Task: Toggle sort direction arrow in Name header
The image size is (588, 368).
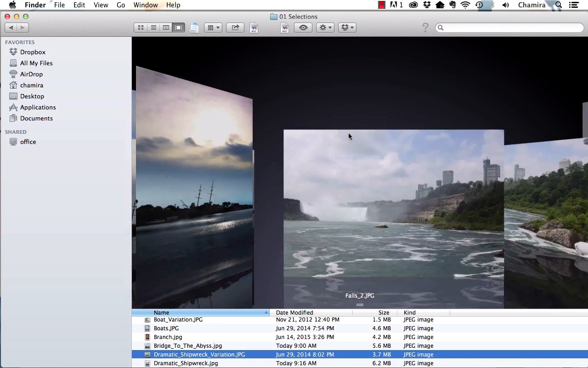Action: 266,313
